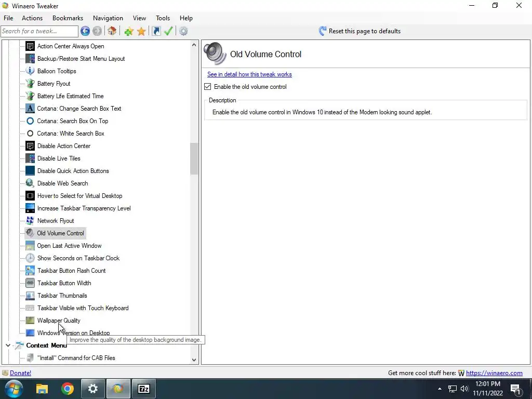
Task: Click the Taskbar Button Flash Count icon
Action: [30, 270]
